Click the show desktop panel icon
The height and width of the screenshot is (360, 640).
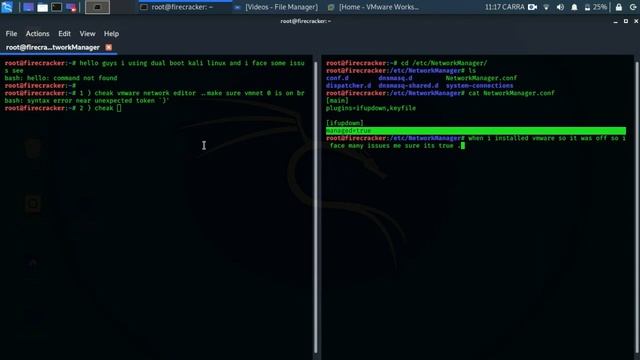point(28,7)
